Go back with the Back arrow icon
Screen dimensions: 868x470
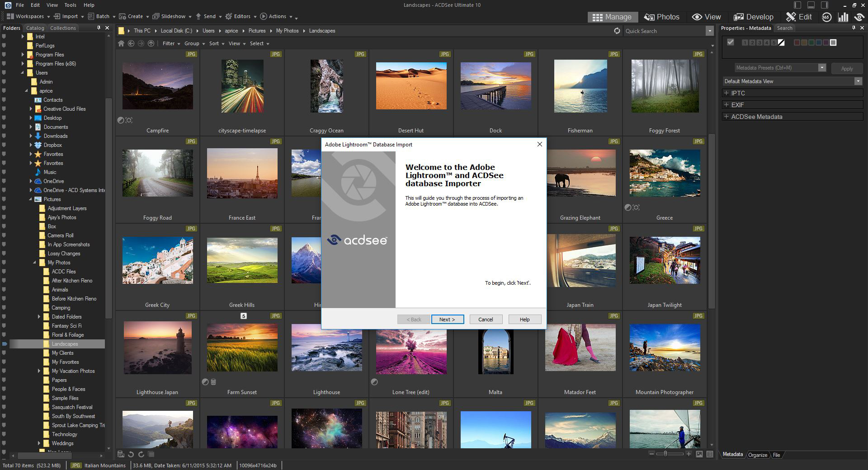coord(131,43)
